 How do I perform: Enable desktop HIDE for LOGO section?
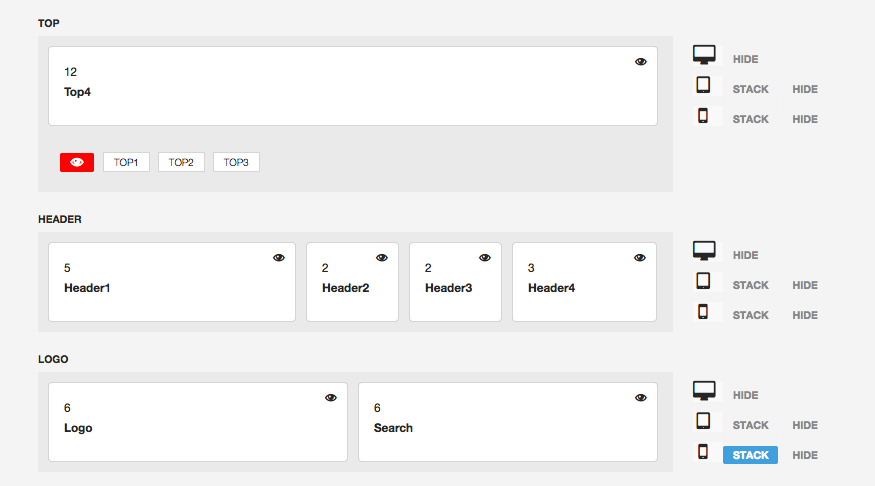[746, 395]
